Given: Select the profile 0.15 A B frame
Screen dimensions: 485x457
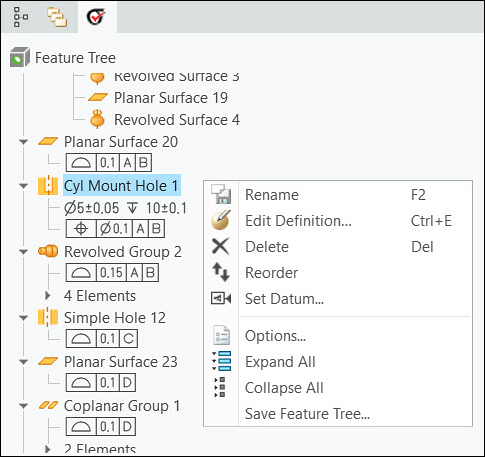Looking at the screenshot, I should click(x=112, y=273).
